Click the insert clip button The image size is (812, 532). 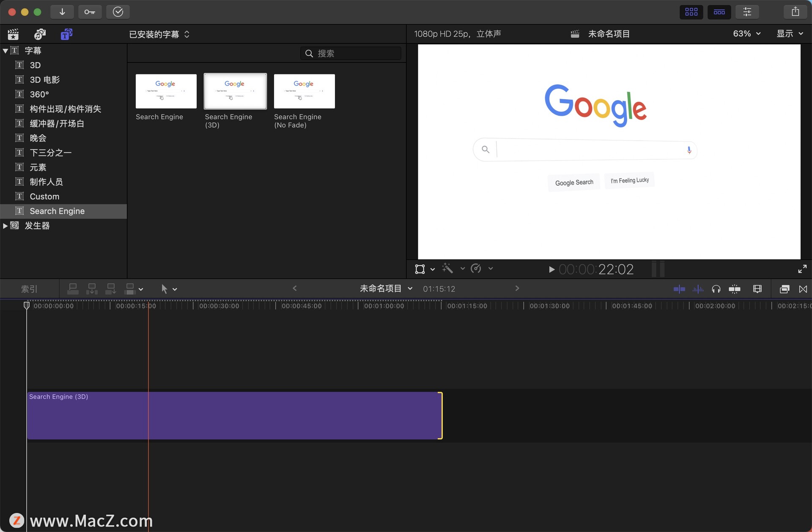pyautogui.click(x=92, y=289)
